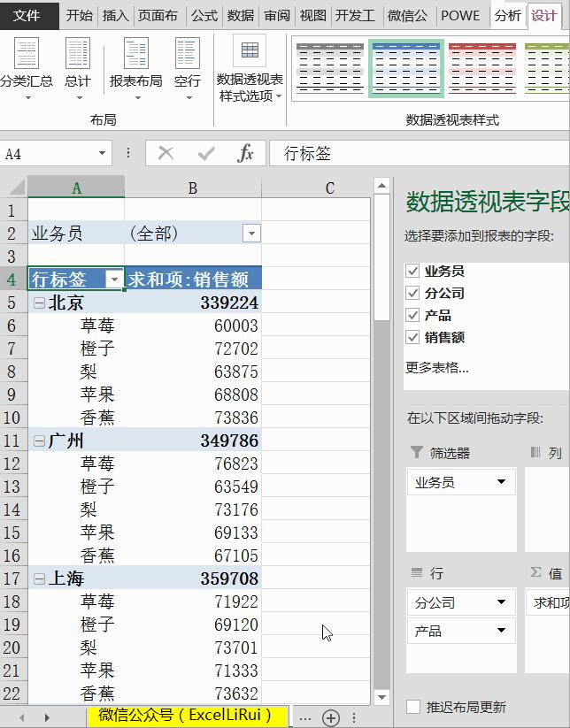Select the 香蕉 cell under 北京
Screen dimensions: 570x728
76,418
